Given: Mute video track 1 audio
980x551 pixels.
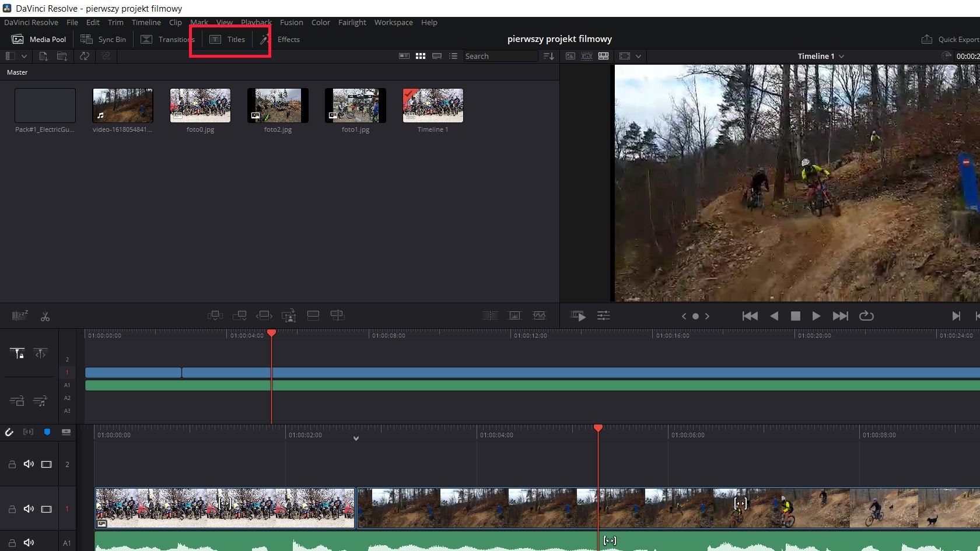Looking at the screenshot, I should [x=29, y=509].
